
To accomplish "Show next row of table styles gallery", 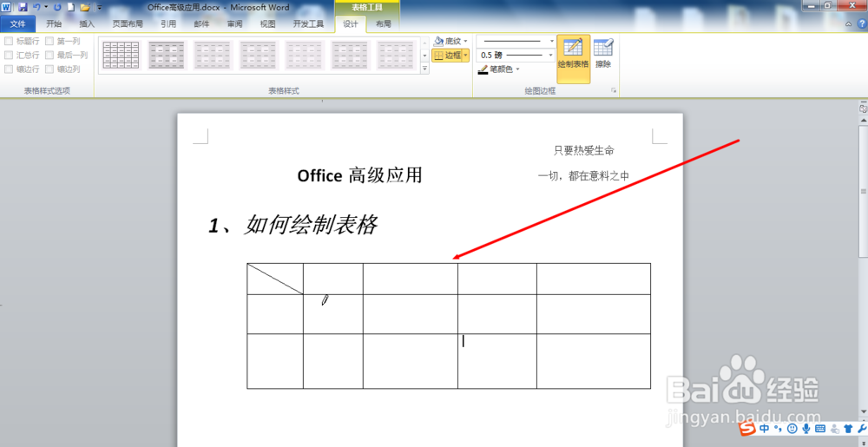I will (x=425, y=55).
